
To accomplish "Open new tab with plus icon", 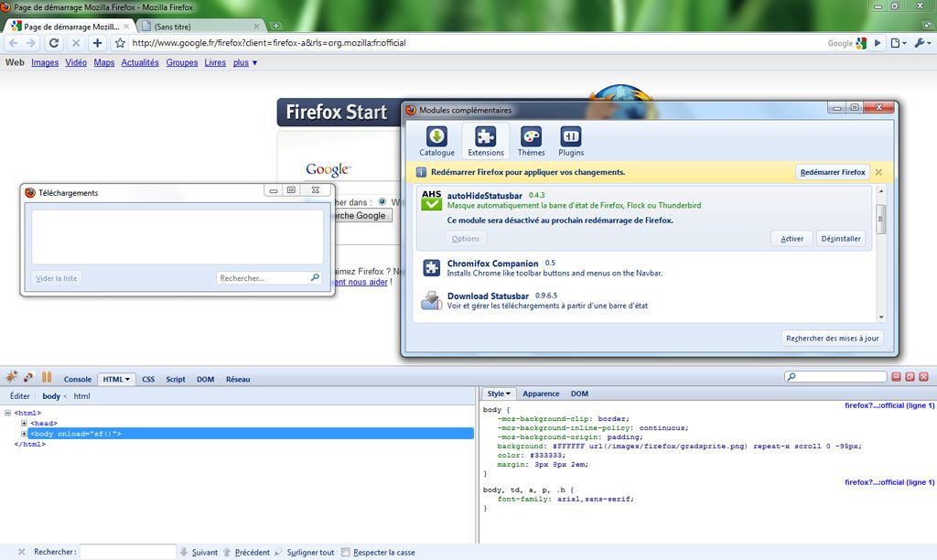I will click(x=276, y=27).
